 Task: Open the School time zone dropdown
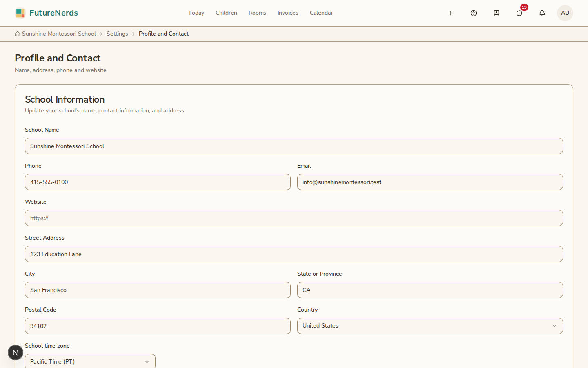coord(90,361)
